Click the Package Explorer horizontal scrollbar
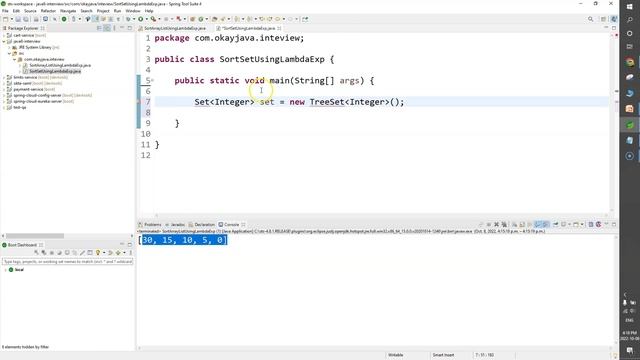The height and width of the screenshot is (360, 640). (35, 236)
